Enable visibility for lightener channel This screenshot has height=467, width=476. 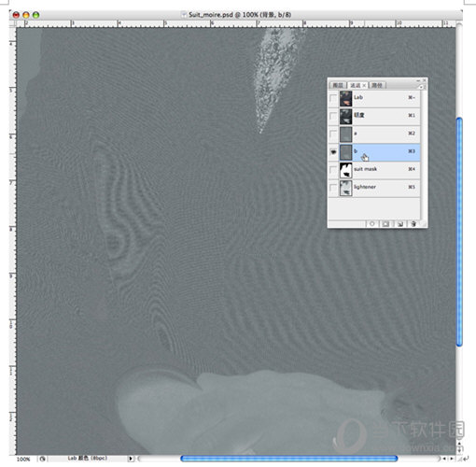333,188
